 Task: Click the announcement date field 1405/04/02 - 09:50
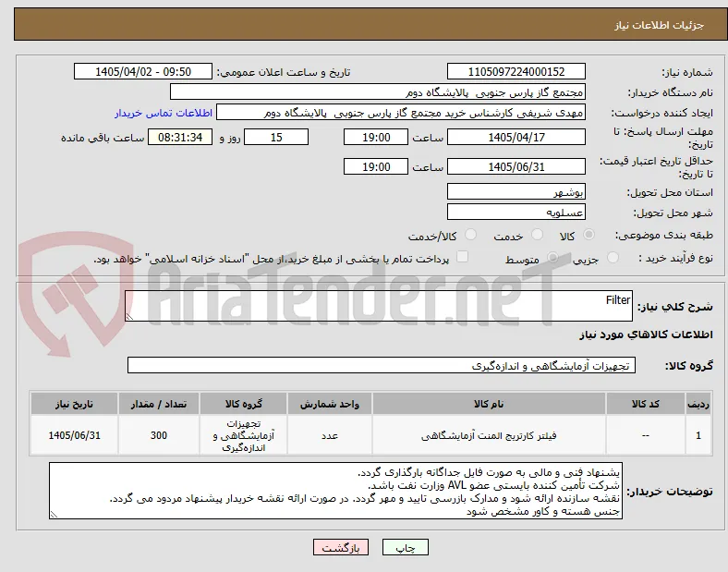143,71
